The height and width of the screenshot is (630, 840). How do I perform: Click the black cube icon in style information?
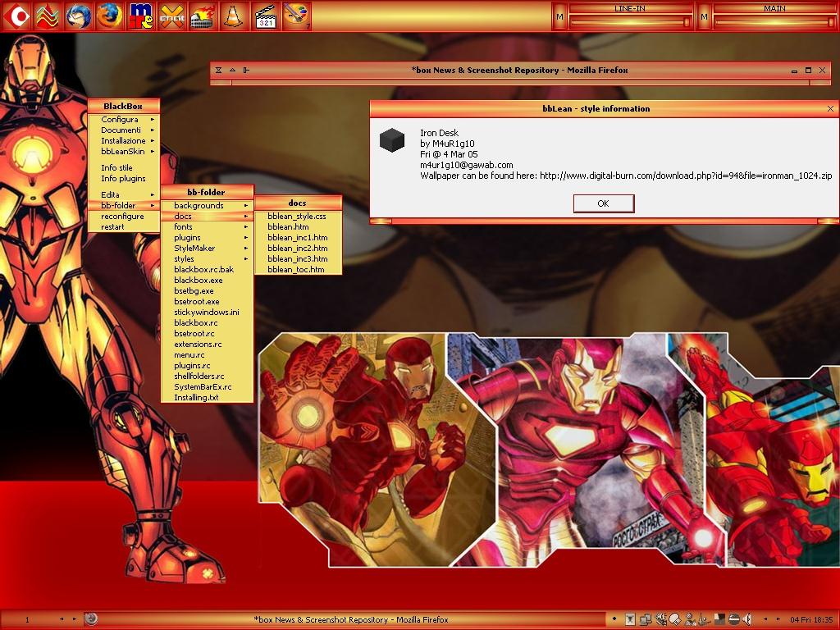pyautogui.click(x=392, y=140)
